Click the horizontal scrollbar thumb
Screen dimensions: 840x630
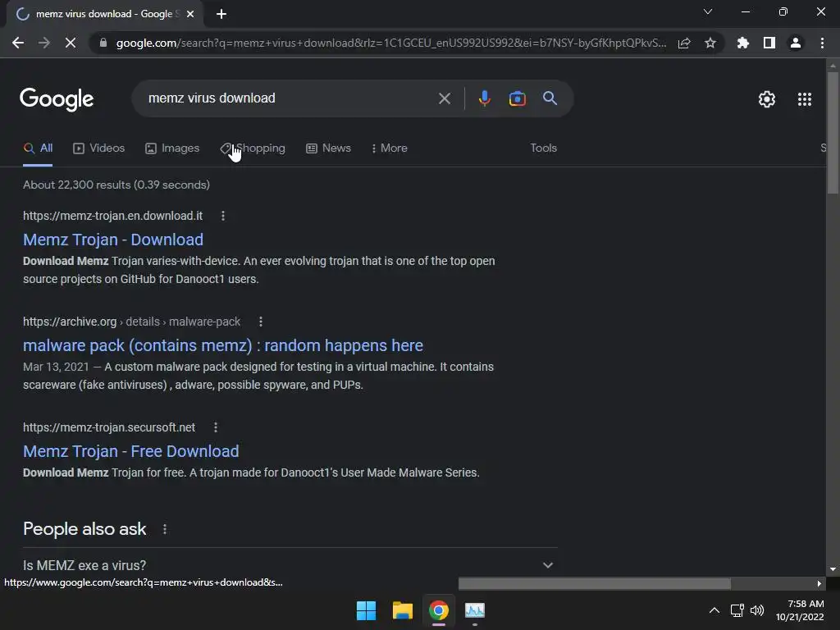click(595, 583)
